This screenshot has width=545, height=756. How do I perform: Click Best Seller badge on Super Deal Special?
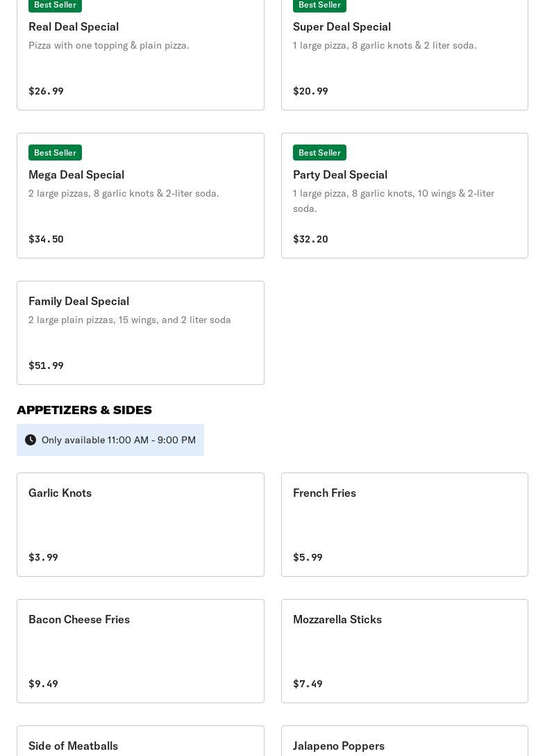tap(319, 6)
